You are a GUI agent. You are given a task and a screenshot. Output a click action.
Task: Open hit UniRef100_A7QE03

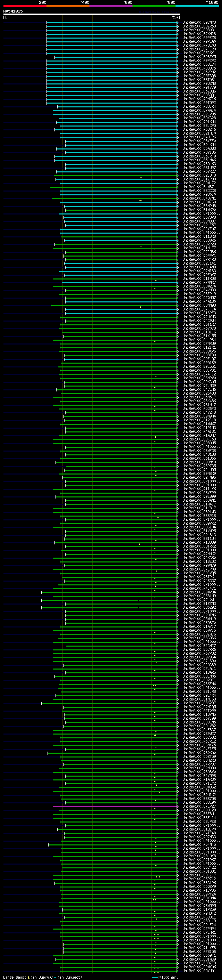coord(199,45)
